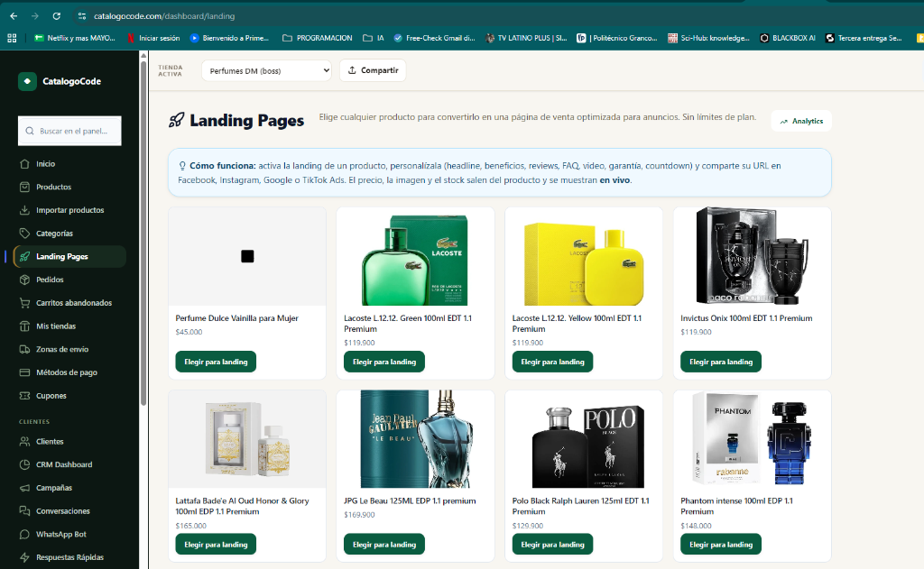Choose Phantom intense for landing
Screen dimensions: 924x569
(x=721, y=545)
